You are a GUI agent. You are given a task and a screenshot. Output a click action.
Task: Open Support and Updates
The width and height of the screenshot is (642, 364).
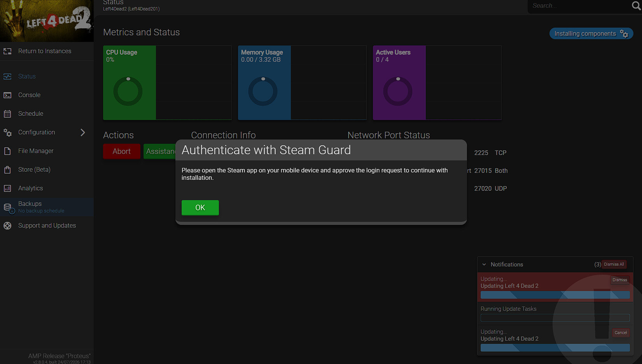coord(47,226)
